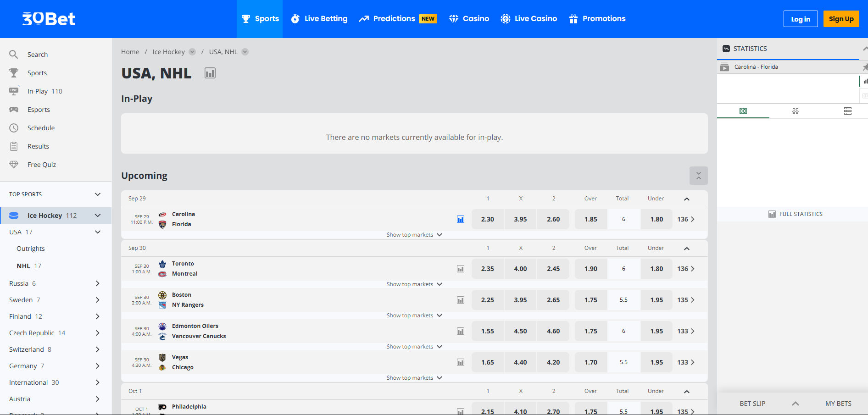868x415 pixels.
Task: Open the Ice Hockey breadcrumb dropdown
Action: pos(192,52)
